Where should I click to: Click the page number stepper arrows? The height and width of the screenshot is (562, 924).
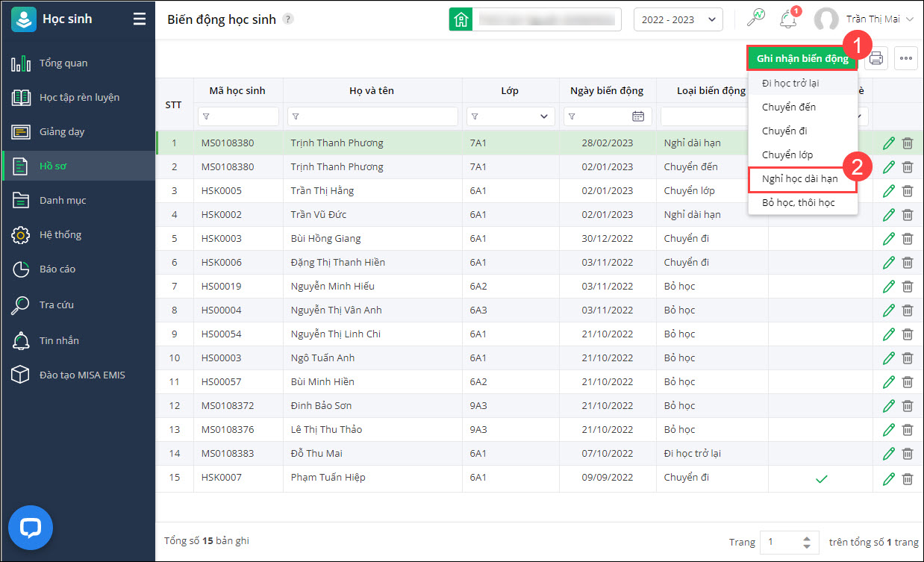pos(806,543)
